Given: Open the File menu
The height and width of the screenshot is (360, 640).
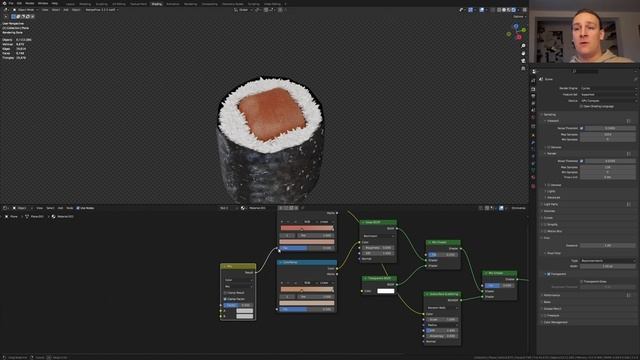Looking at the screenshot, I should pos(11,3).
